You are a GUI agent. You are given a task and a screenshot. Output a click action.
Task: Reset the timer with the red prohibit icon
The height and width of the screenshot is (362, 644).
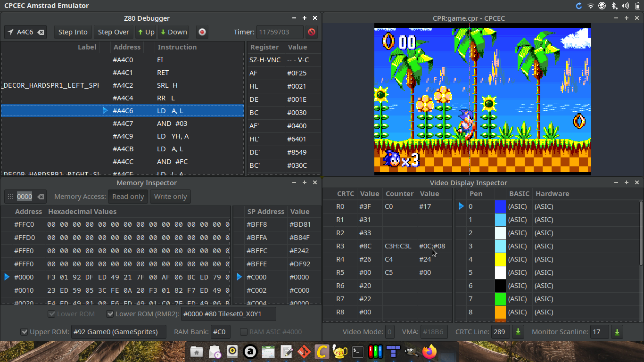click(x=311, y=32)
